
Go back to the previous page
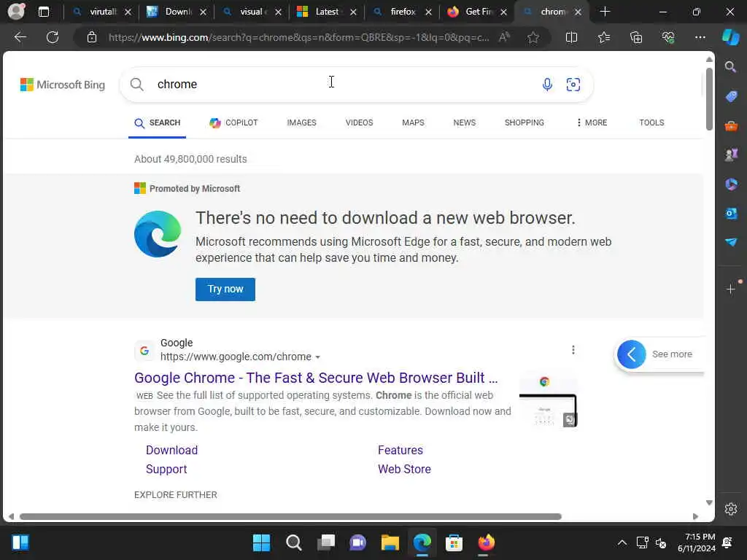[20, 37]
